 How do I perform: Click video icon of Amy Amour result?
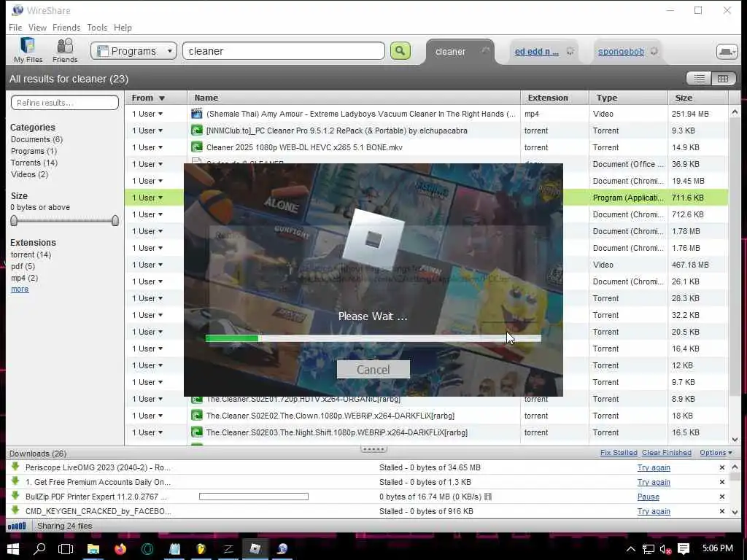(x=197, y=114)
